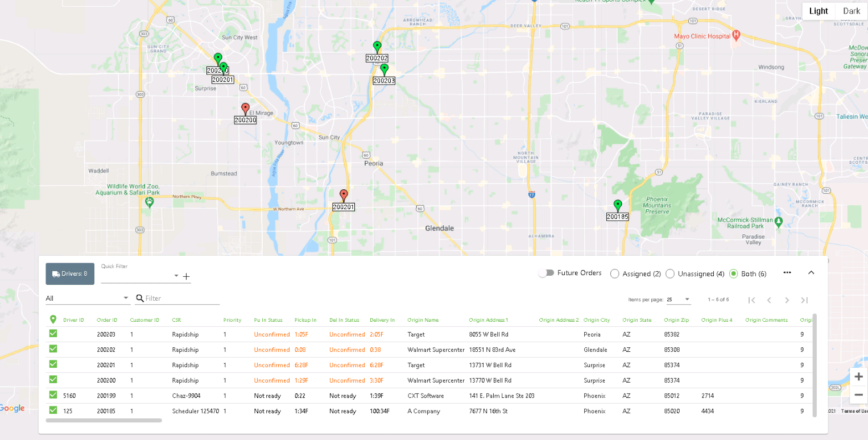
Task: Uncheck the checkbox for order 200203
Action: (x=53, y=334)
